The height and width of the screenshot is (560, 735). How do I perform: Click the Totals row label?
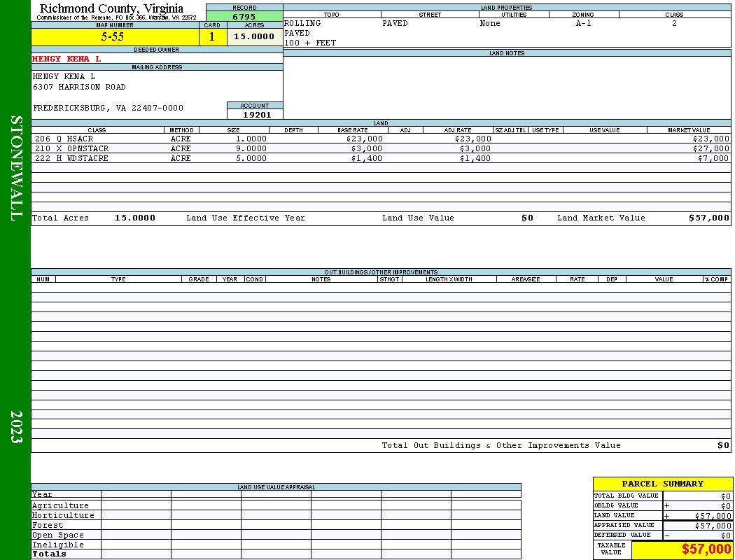[x=49, y=554]
